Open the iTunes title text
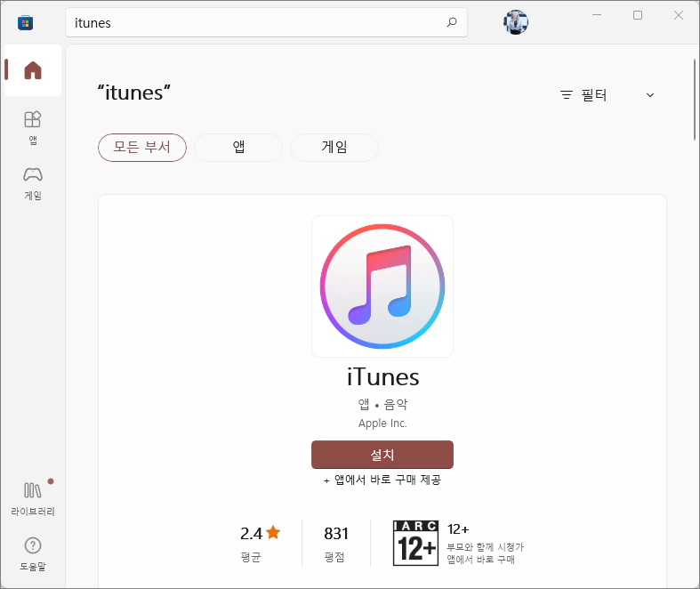The width and height of the screenshot is (700, 589). [382, 377]
